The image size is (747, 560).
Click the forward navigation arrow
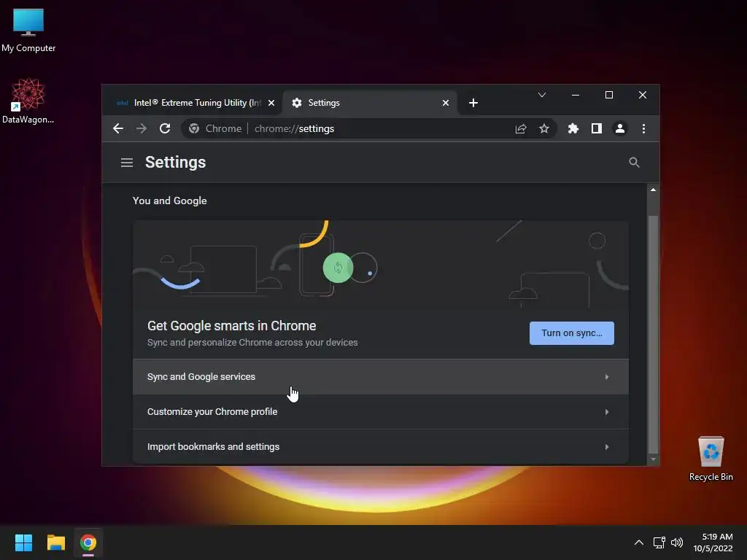141,128
